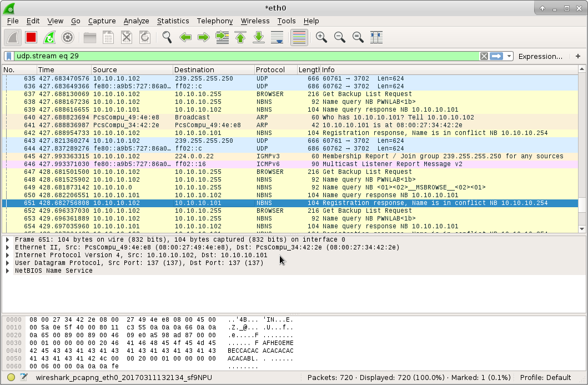Jump to the last packet
The image size is (588, 385).
click(259, 38)
